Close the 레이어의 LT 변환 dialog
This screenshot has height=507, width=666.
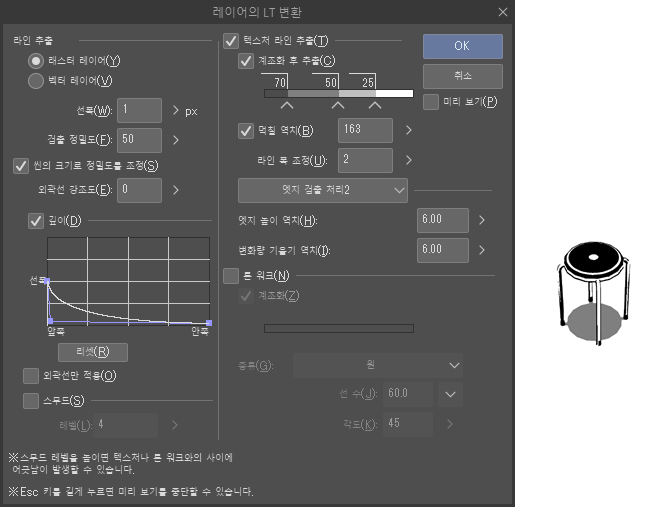(x=502, y=12)
